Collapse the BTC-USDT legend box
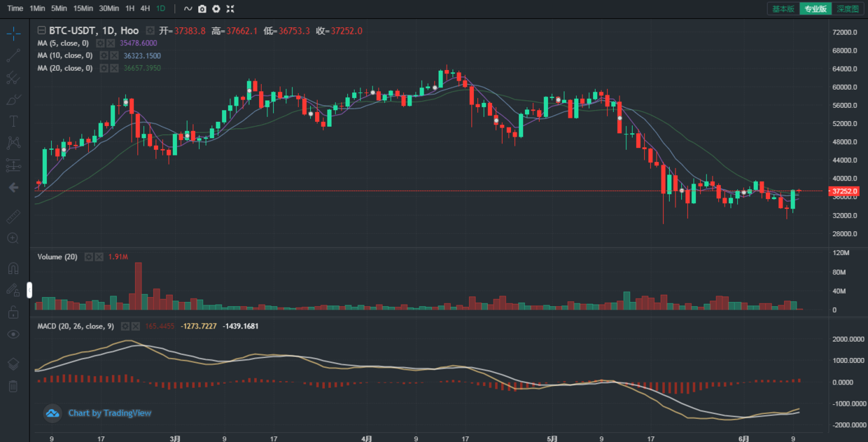 click(x=41, y=31)
